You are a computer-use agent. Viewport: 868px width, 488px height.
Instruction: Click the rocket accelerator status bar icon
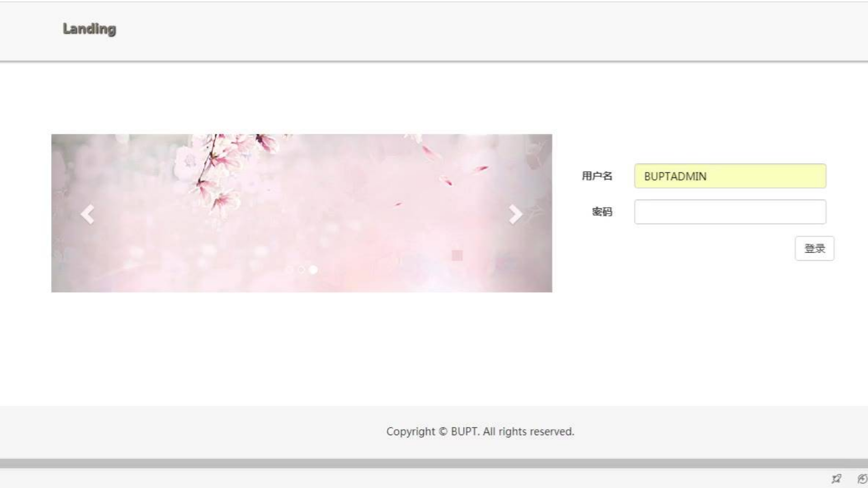[x=836, y=479]
